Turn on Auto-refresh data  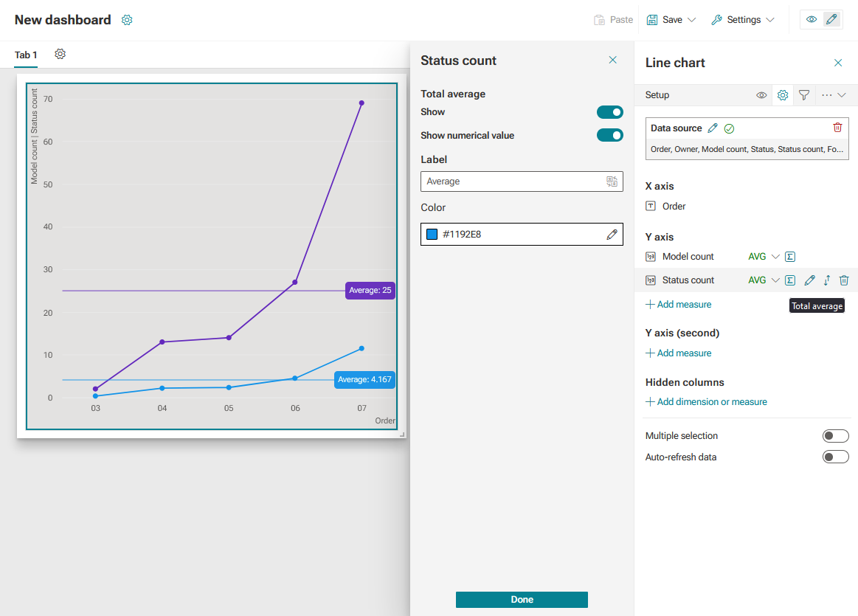pyautogui.click(x=836, y=457)
